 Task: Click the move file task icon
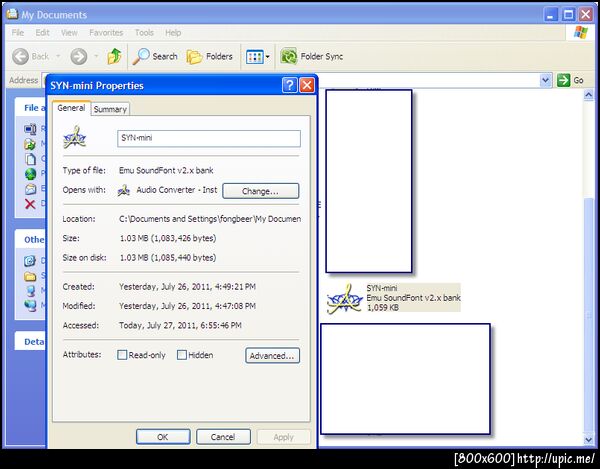point(30,144)
